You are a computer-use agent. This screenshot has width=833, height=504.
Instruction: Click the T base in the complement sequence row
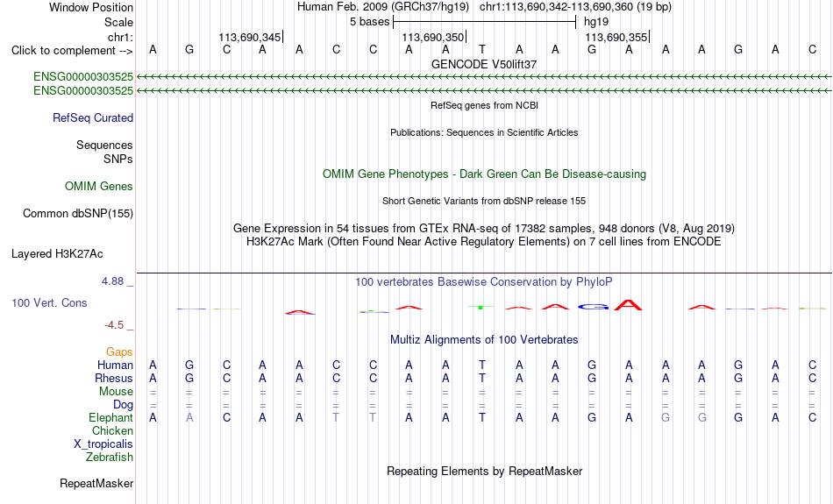[482, 49]
